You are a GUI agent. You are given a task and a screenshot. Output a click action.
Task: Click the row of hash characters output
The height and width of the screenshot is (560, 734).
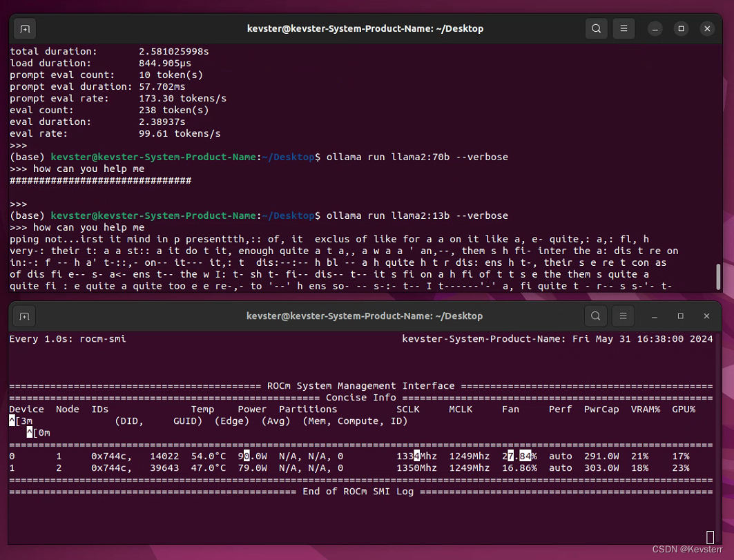click(x=101, y=180)
